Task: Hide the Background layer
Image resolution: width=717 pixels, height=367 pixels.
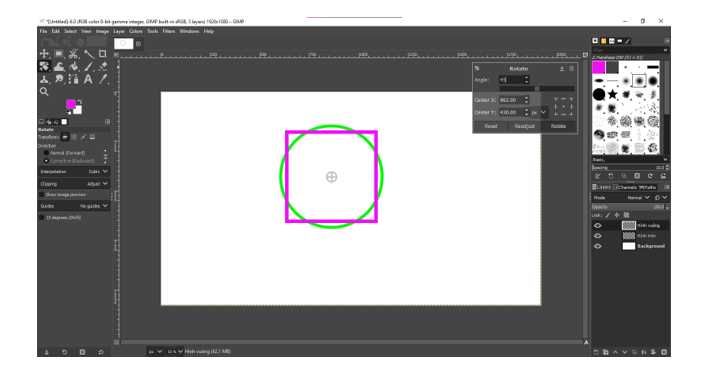Action: 597,246
